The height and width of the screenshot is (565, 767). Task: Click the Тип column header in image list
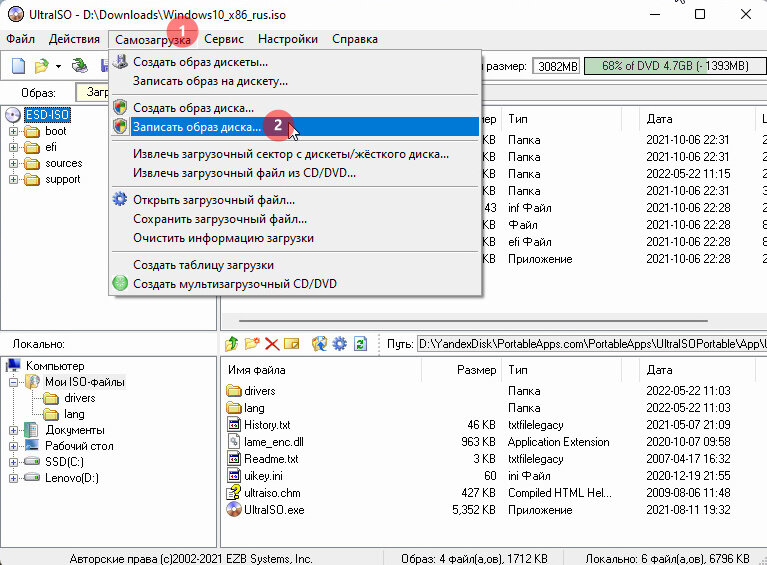pyautogui.click(x=562, y=119)
